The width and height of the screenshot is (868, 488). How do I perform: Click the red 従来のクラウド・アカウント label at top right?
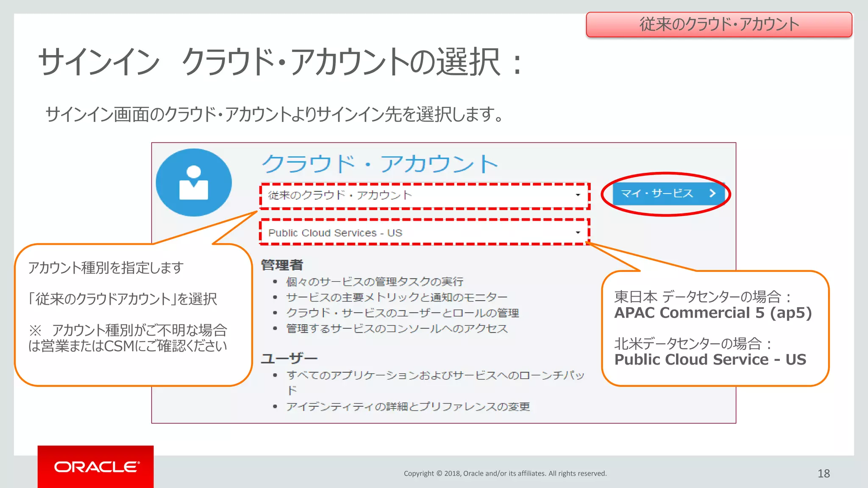click(x=719, y=25)
